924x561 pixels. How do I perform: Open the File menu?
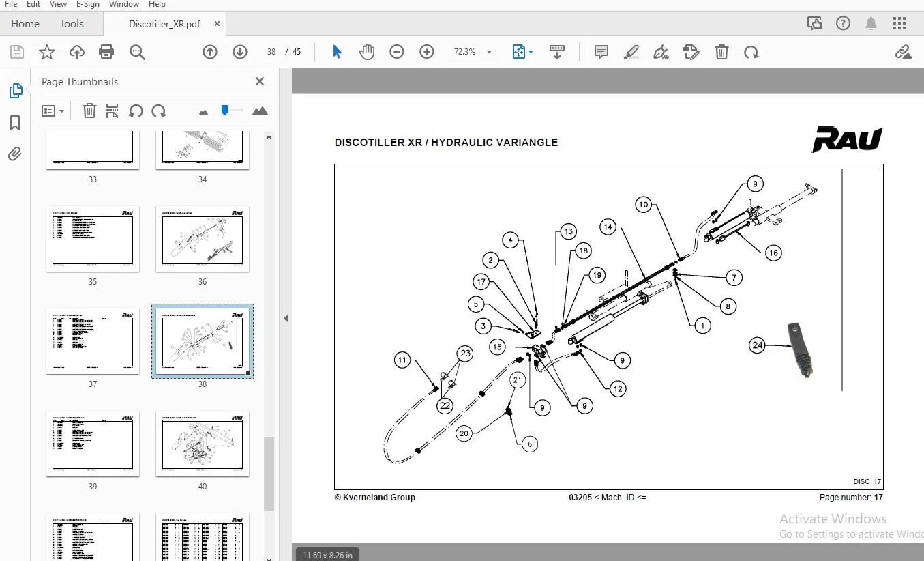11,4
